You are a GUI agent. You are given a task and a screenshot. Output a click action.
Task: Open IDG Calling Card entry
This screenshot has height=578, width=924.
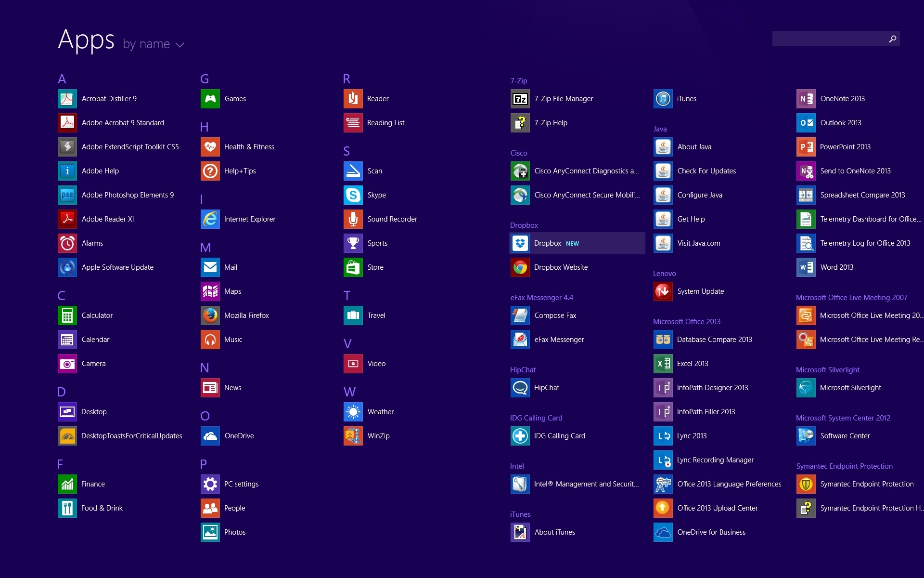[548, 436]
